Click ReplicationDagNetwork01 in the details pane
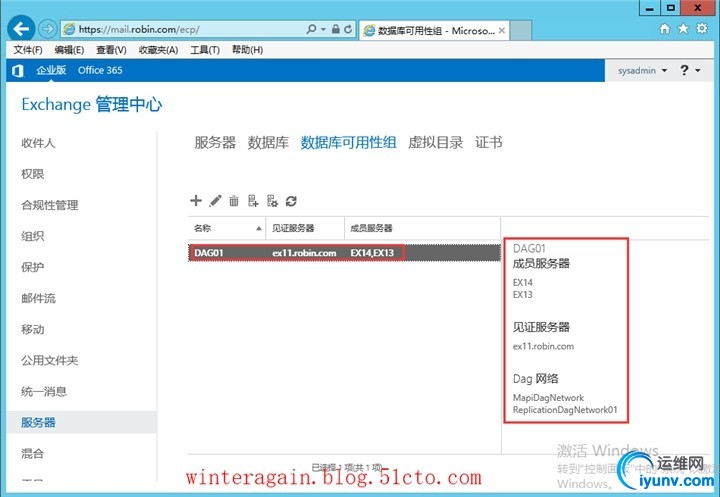 pyautogui.click(x=565, y=410)
